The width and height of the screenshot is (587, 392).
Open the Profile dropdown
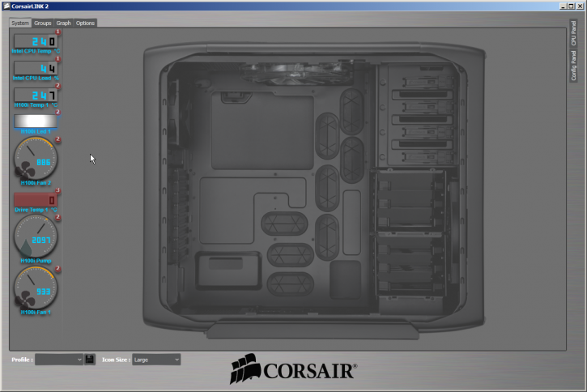[x=59, y=360]
